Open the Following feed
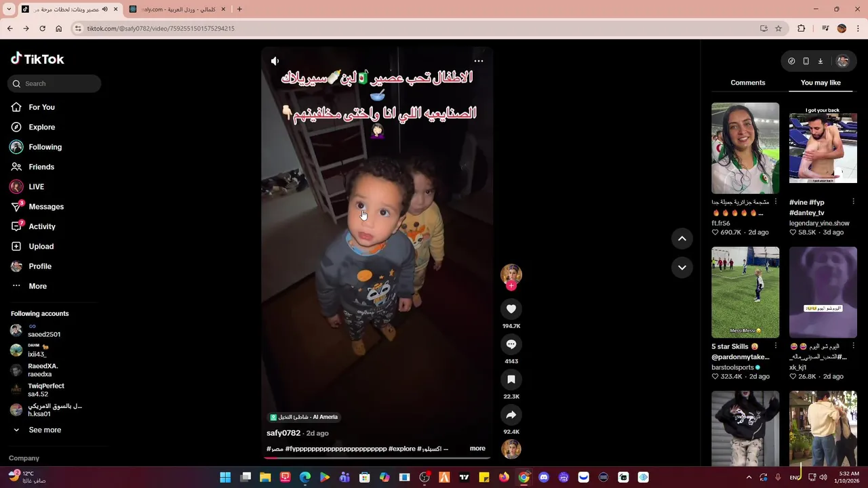Screen dimensions: 868x488 (x=45, y=147)
